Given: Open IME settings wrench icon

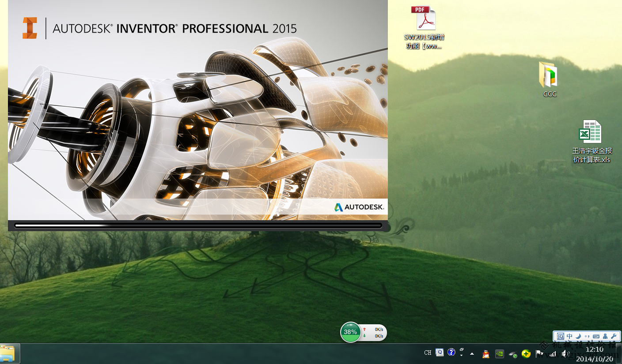Looking at the screenshot, I should coord(614,336).
